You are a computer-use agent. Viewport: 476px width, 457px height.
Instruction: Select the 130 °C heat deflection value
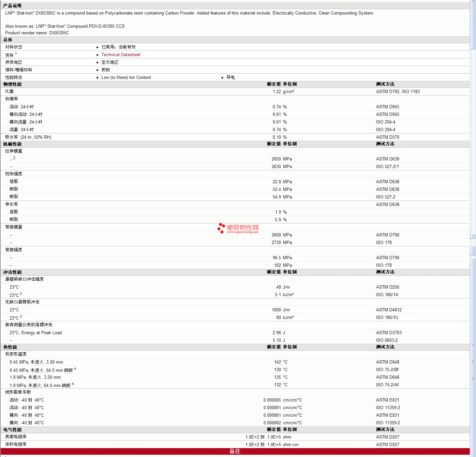[x=281, y=370]
